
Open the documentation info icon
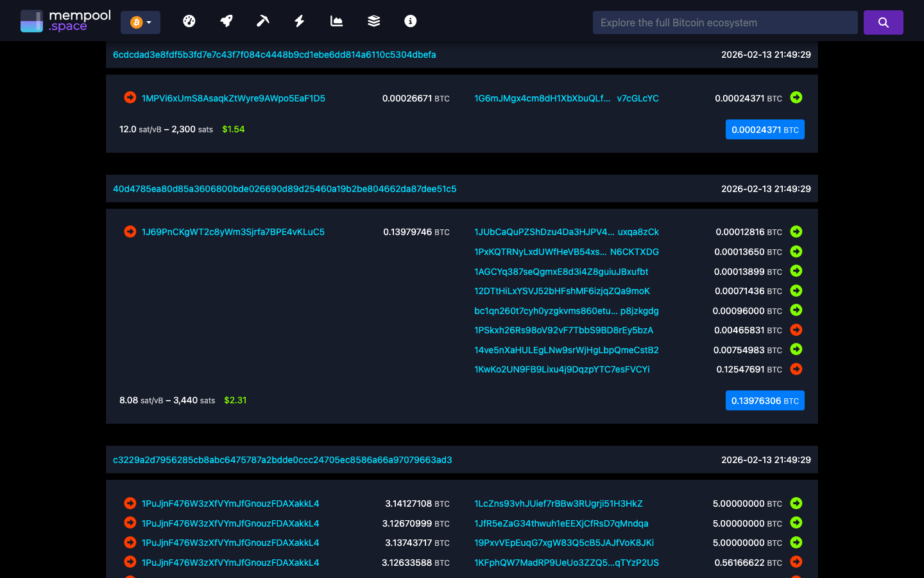[410, 21]
